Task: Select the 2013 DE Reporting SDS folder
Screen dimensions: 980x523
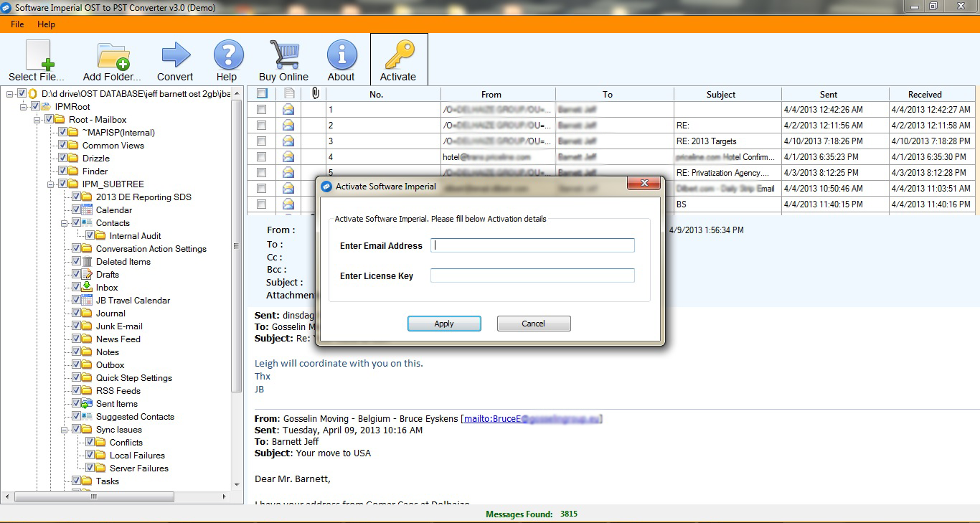Action: coord(143,197)
